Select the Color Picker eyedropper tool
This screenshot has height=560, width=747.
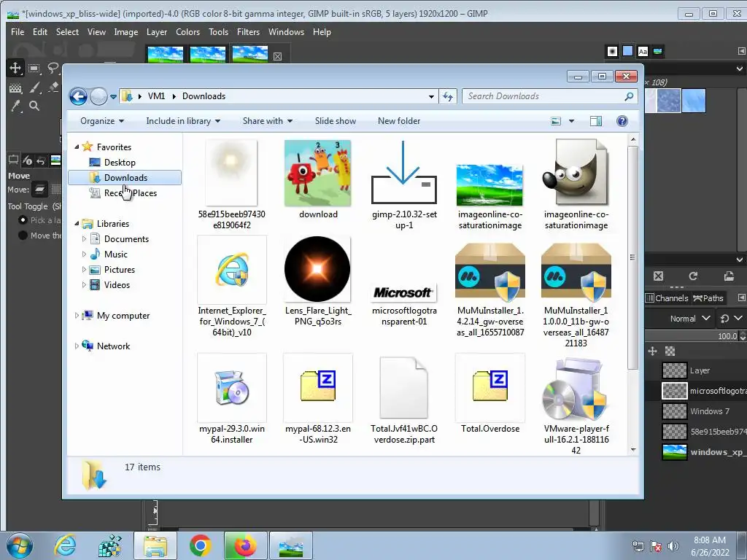16,106
